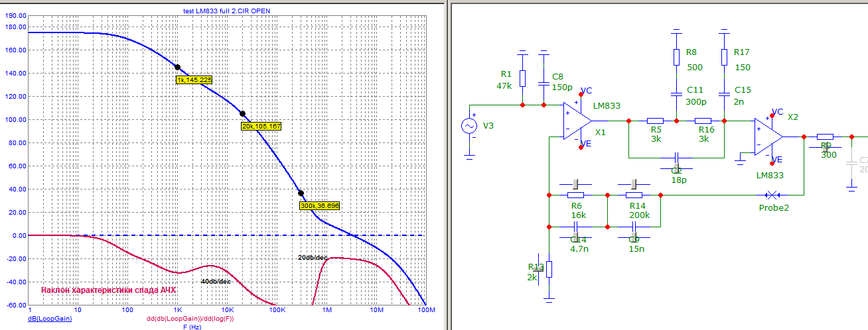The width and height of the screenshot is (868, 330).
Task: Click the plot title test LM833 full 2.CIR OPEN
Action: pos(226,11)
